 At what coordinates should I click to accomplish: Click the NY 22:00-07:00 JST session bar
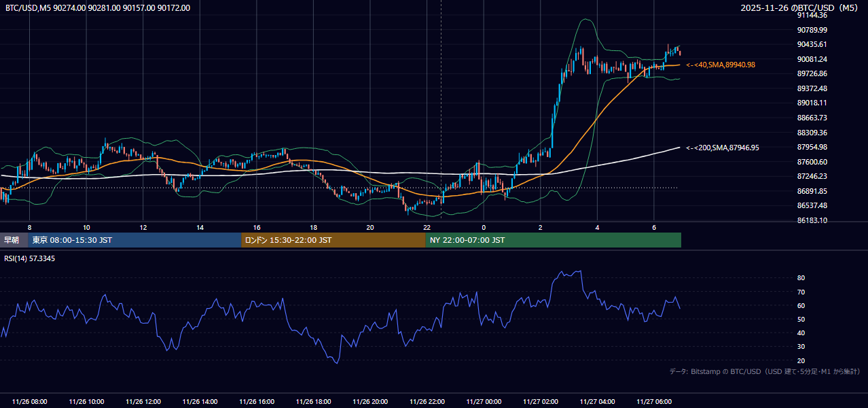pyautogui.click(x=554, y=240)
